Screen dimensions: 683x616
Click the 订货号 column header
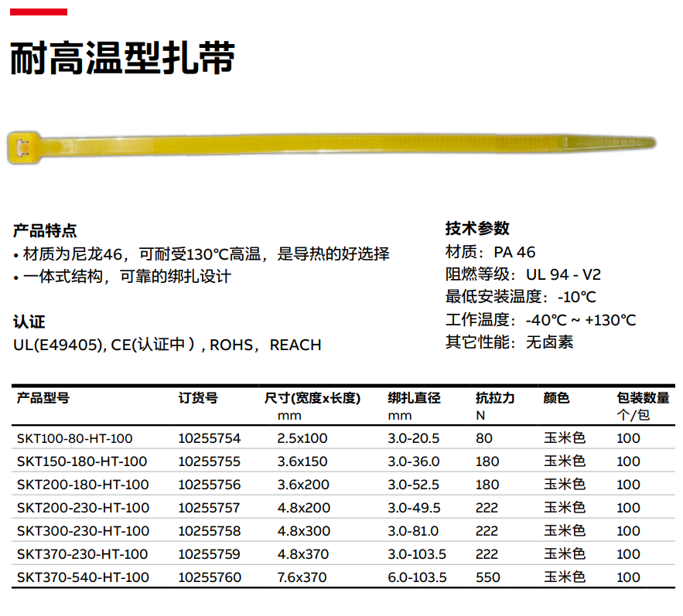click(x=198, y=398)
